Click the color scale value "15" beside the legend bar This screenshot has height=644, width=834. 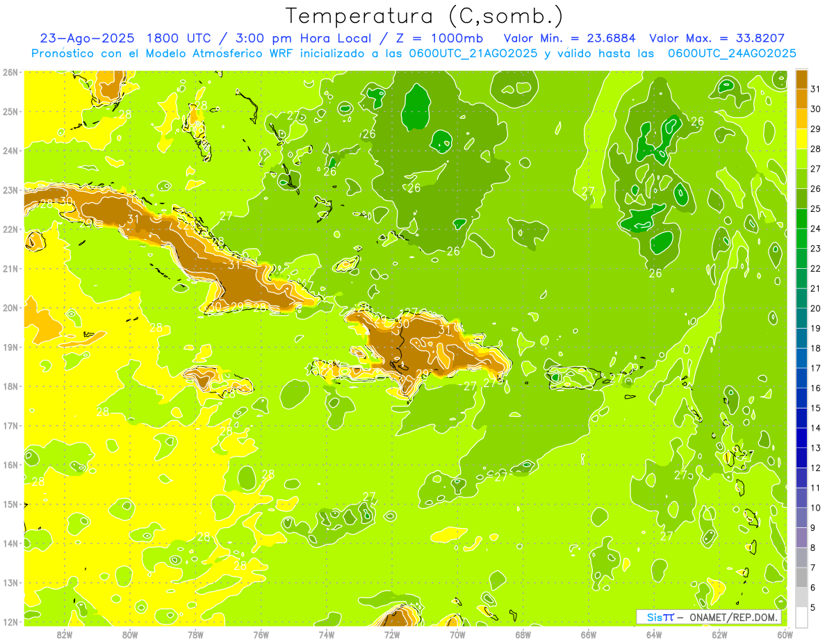pyautogui.click(x=815, y=408)
